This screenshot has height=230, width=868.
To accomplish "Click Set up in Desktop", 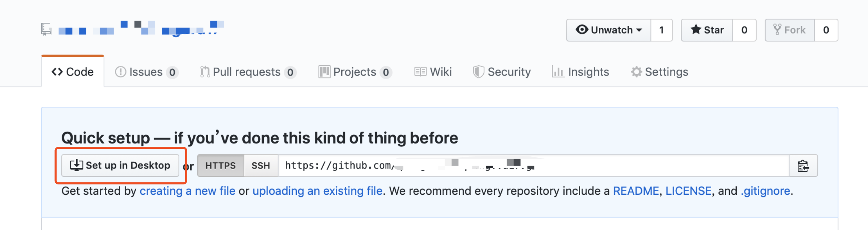I will click(120, 165).
